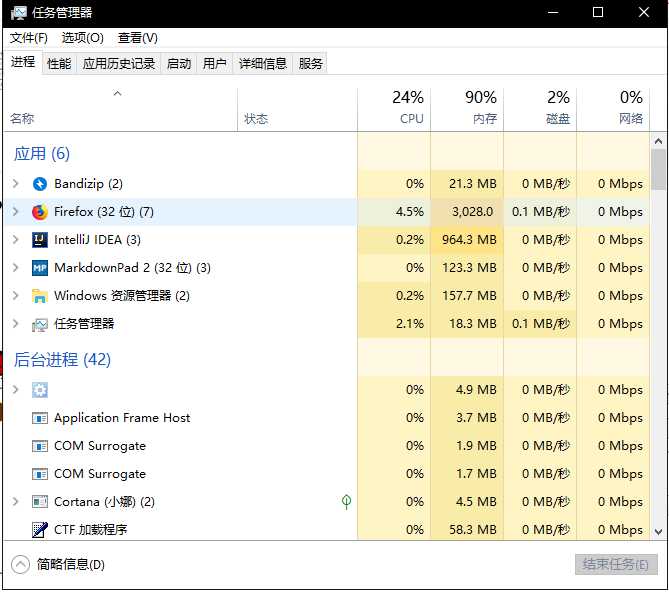
Task: Click Bandizip memory value 21.3 MB
Action: (x=473, y=184)
